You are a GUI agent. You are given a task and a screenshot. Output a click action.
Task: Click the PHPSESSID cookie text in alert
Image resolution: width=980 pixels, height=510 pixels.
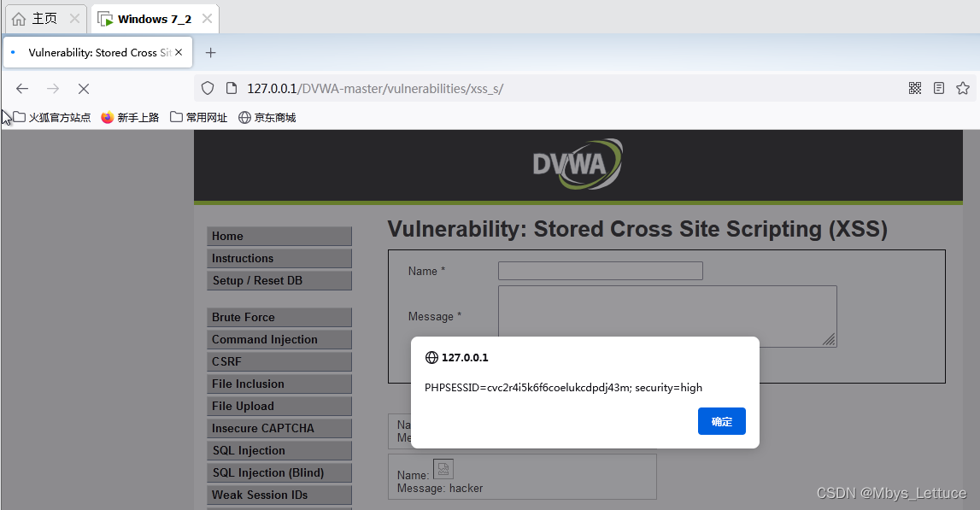[563, 388]
